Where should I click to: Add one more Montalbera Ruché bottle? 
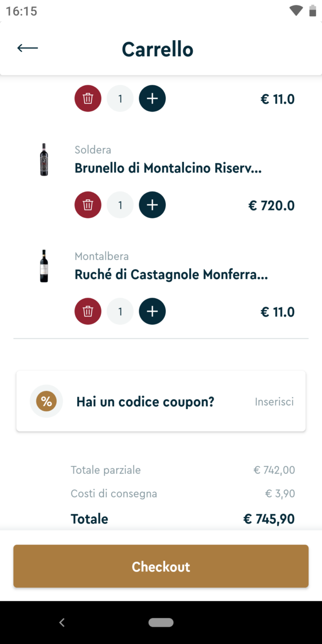(152, 311)
